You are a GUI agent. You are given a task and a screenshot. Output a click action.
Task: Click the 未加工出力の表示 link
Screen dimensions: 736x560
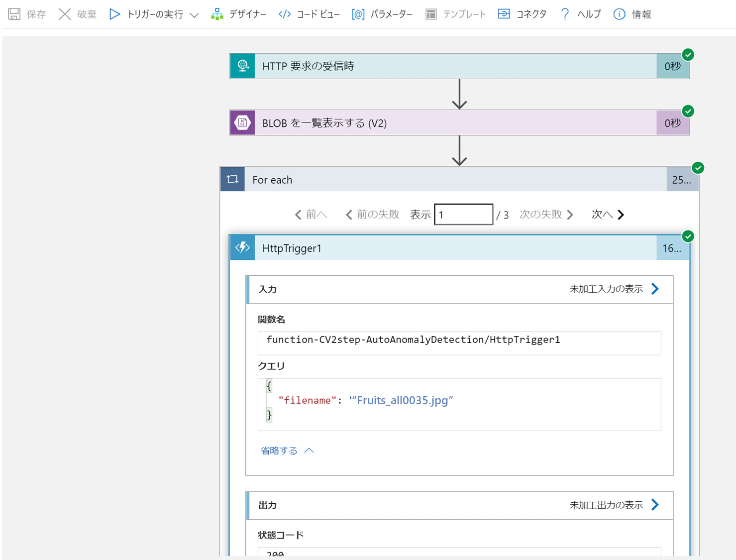pos(615,505)
